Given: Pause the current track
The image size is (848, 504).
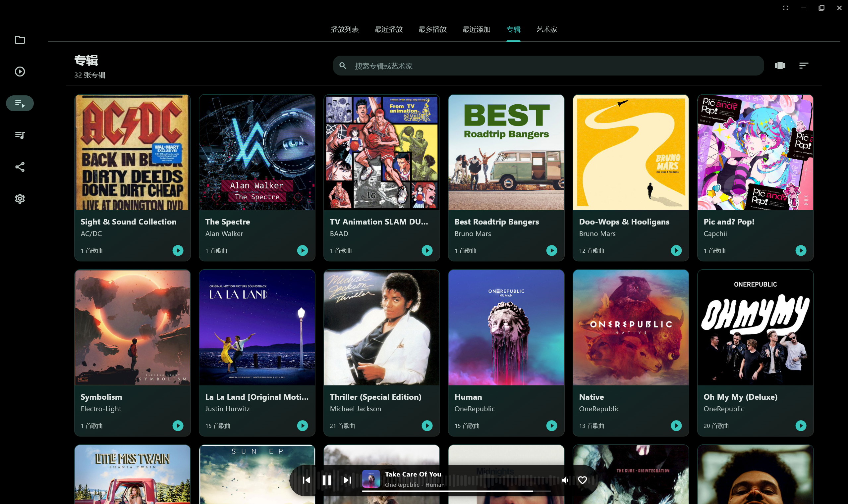Looking at the screenshot, I should click(x=327, y=480).
